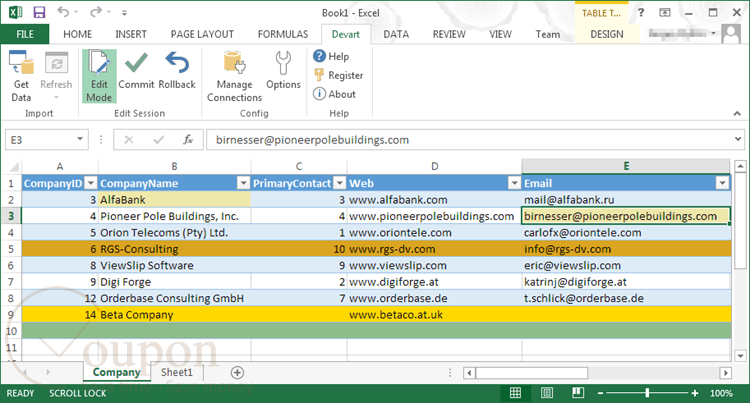Switch to the Sheet1 tab
The image size is (750, 403).
176,372
